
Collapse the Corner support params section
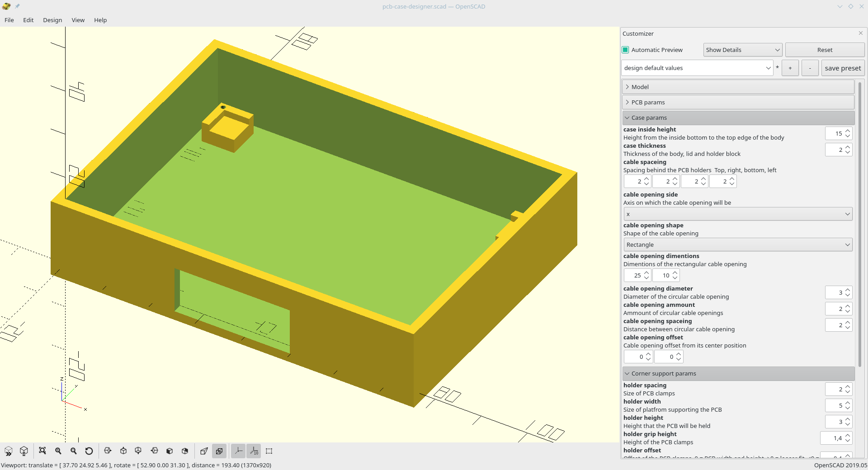[738, 373]
